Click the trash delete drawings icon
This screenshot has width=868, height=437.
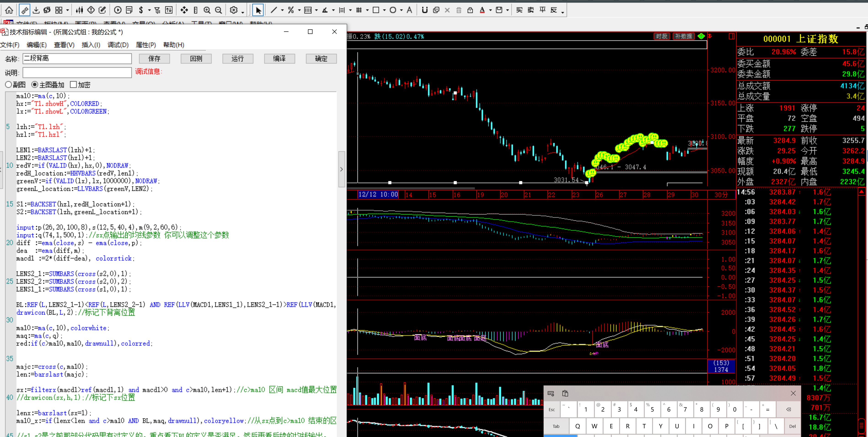coord(459,10)
